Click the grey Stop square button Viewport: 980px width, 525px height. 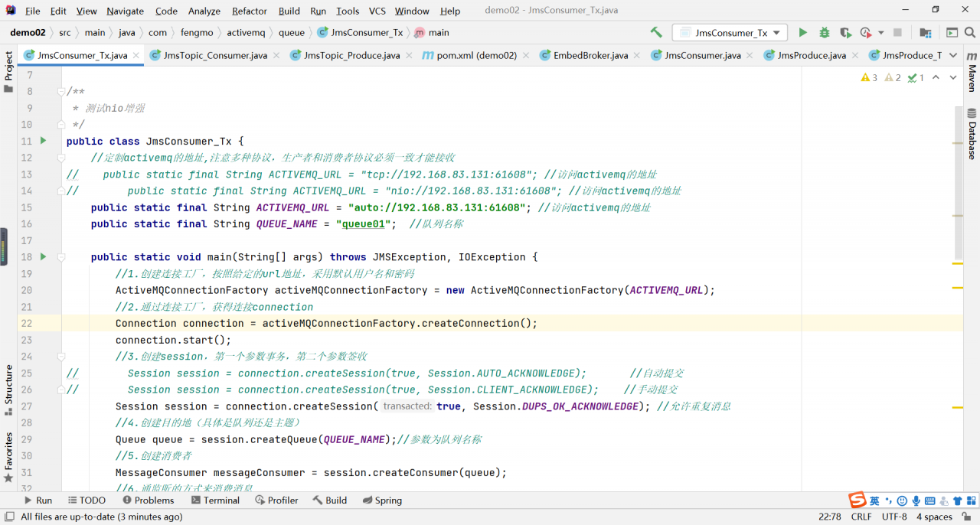pos(897,32)
